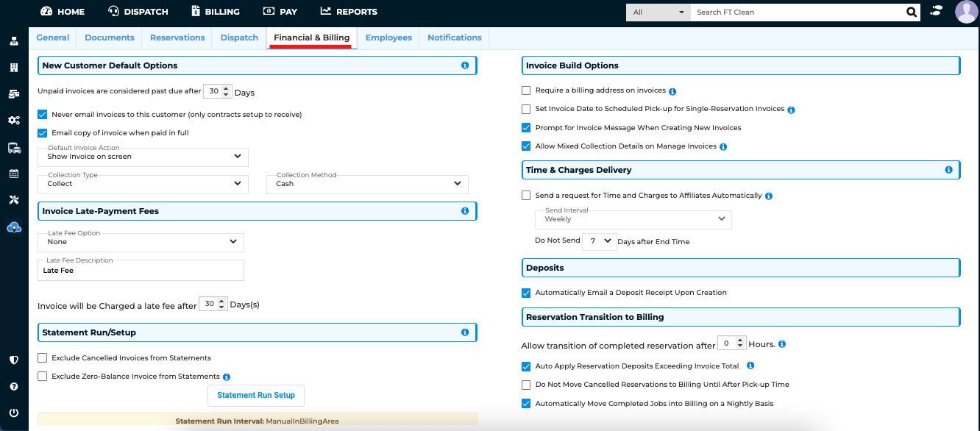The image size is (980, 431).
Task: Open the Late Fee Option dropdown
Action: [x=141, y=242]
